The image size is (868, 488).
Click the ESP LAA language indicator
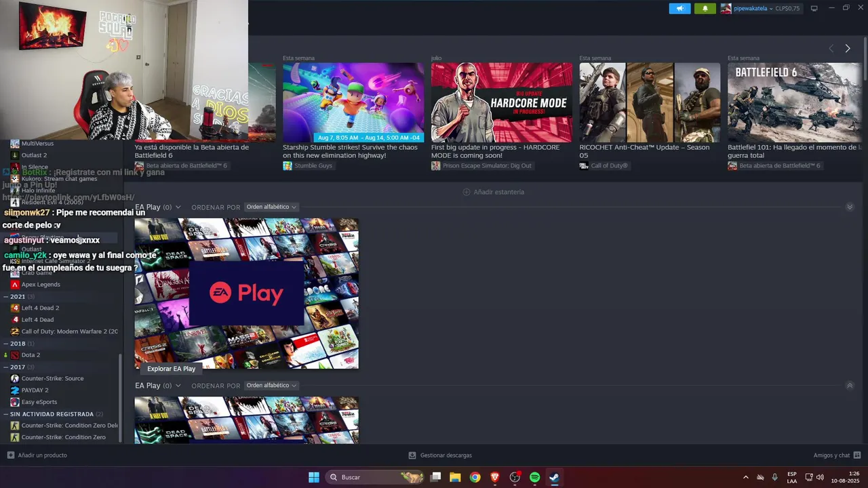(792, 477)
